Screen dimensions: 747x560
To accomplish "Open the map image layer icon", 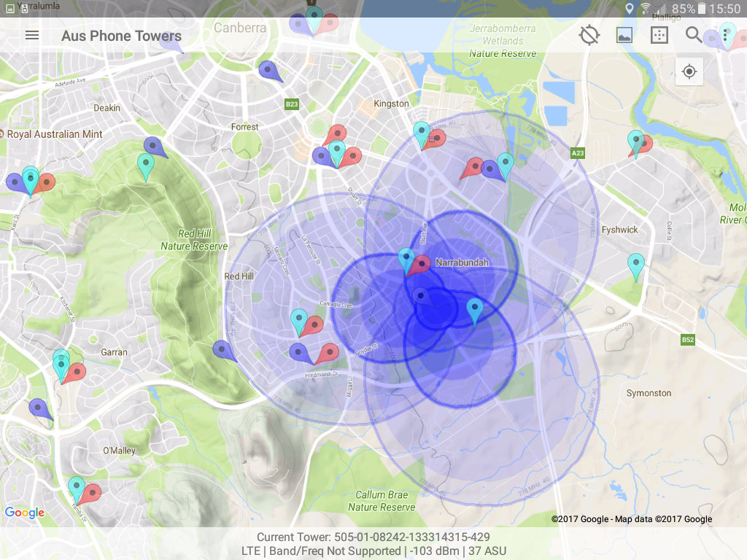I will (x=624, y=35).
